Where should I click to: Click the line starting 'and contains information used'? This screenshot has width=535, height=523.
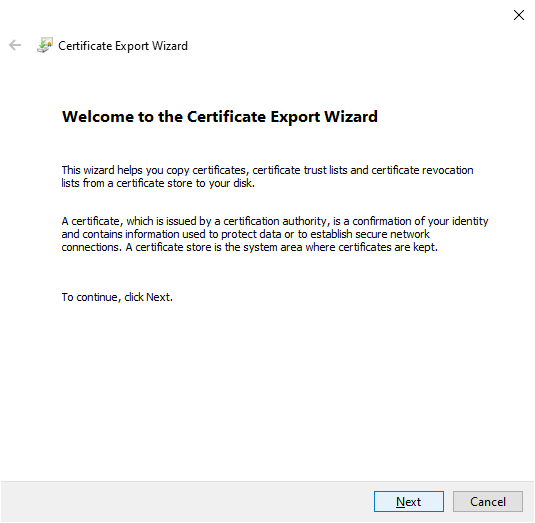click(246, 234)
